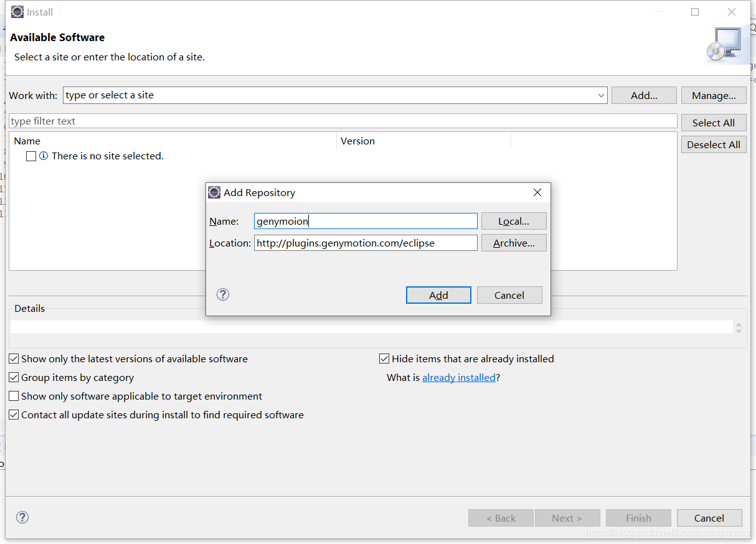The height and width of the screenshot is (544, 756).
Task: Click Add button in Add Repository dialog
Action: point(438,295)
